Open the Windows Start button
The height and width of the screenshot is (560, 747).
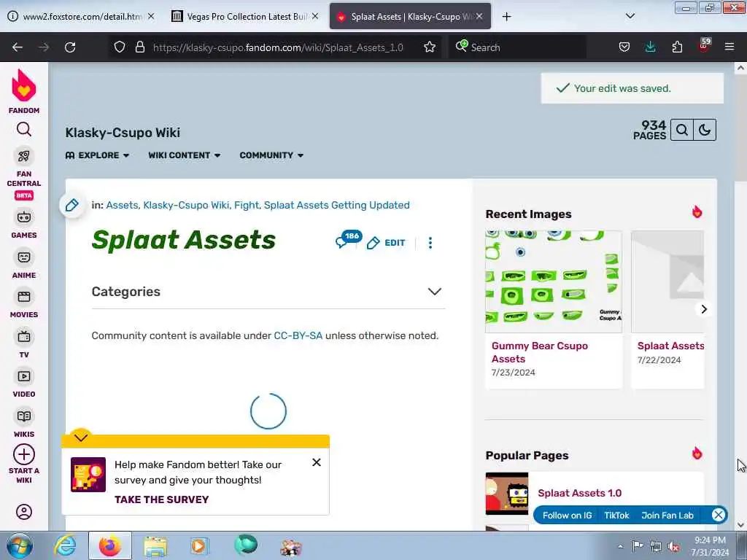coord(20,545)
